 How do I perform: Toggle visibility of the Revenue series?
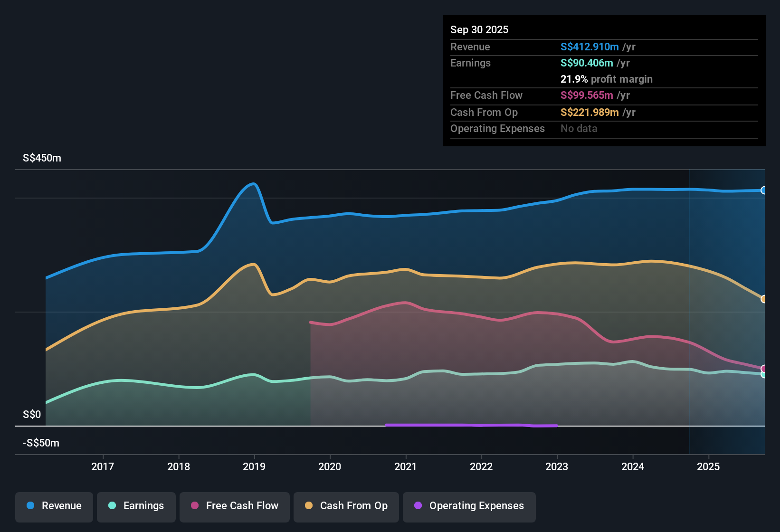point(54,506)
